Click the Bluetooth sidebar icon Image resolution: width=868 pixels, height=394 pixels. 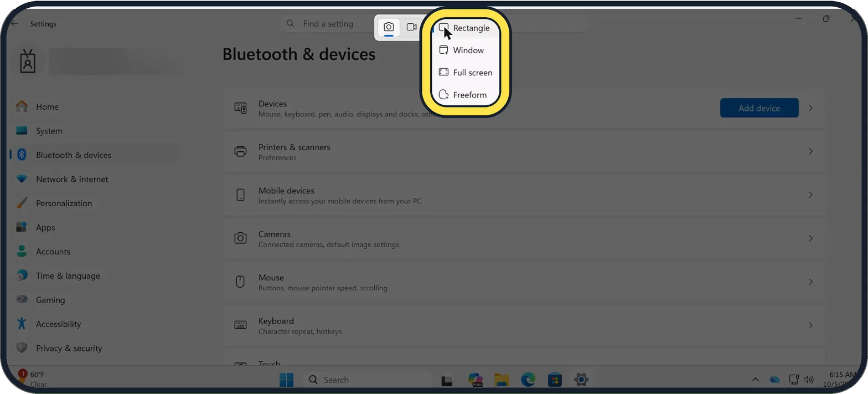click(x=22, y=155)
